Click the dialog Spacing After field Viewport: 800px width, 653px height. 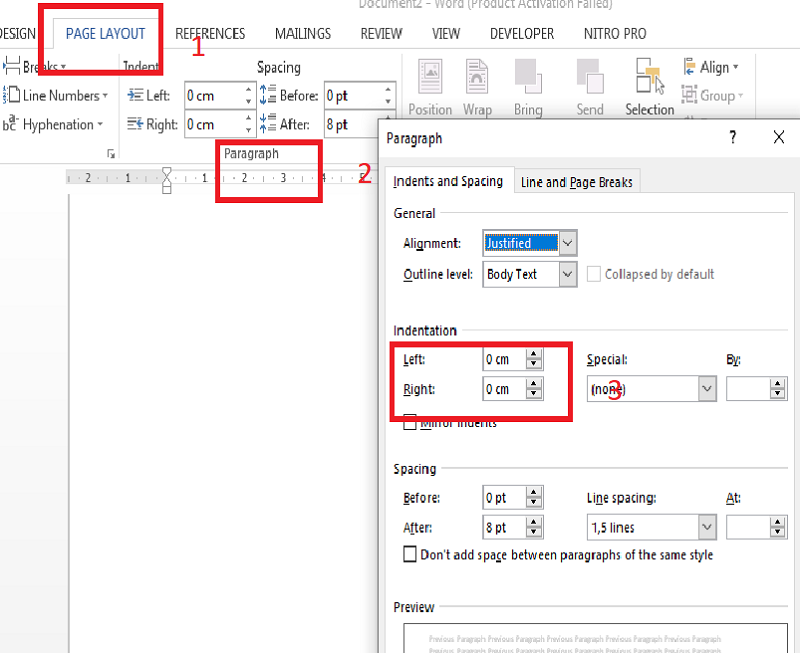[x=513, y=527]
